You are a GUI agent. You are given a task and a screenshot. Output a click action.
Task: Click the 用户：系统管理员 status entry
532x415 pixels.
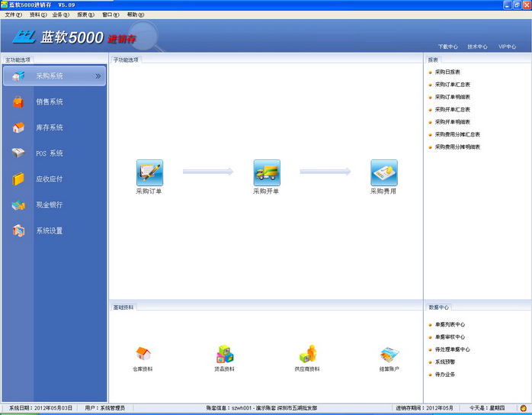click(105, 408)
